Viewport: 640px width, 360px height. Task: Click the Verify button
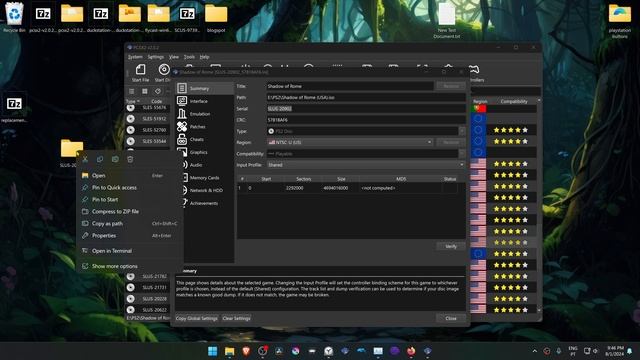pyautogui.click(x=451, y=246)
